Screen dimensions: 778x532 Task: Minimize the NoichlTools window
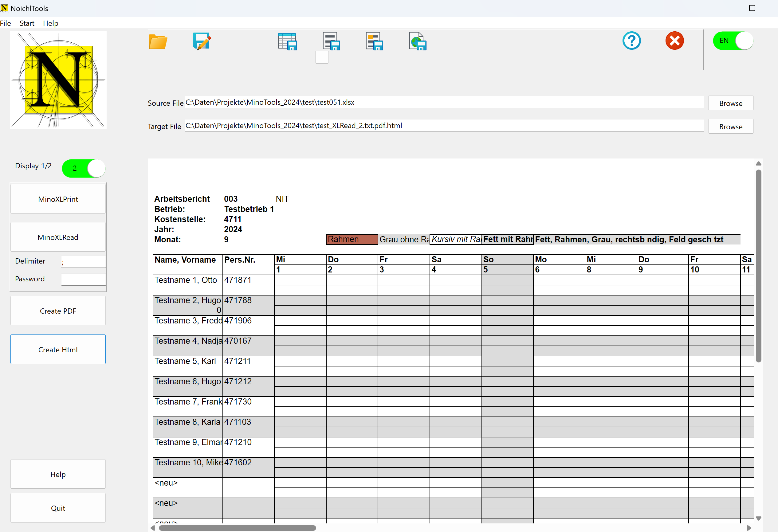tap(724, 8)
